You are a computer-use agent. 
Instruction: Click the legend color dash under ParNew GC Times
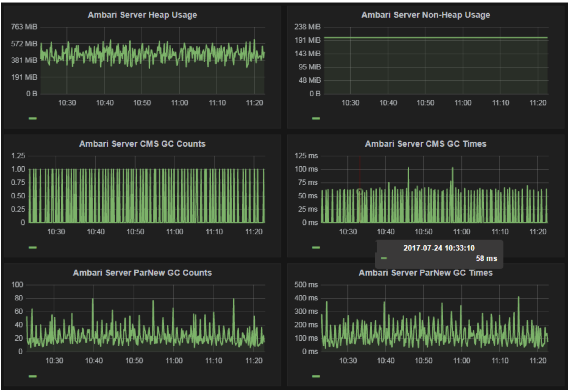point(316,376)
